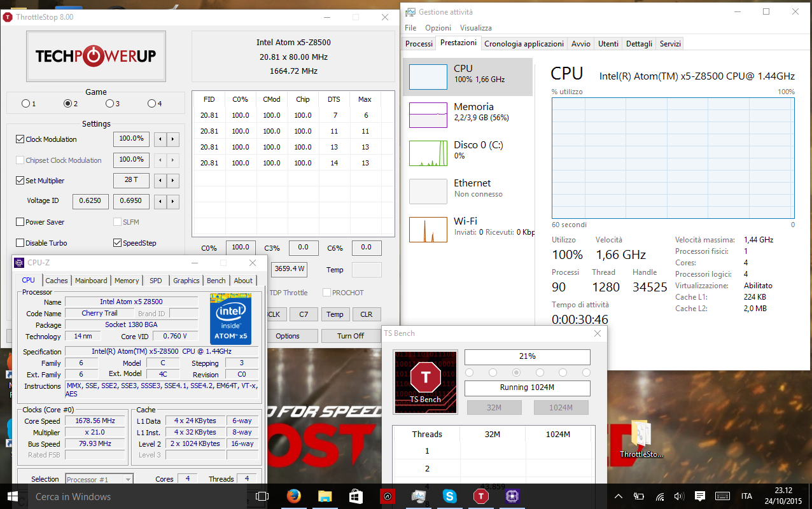Select Game profile 3 radio button
Screen dimensions: 812x509
click(109, 104)
